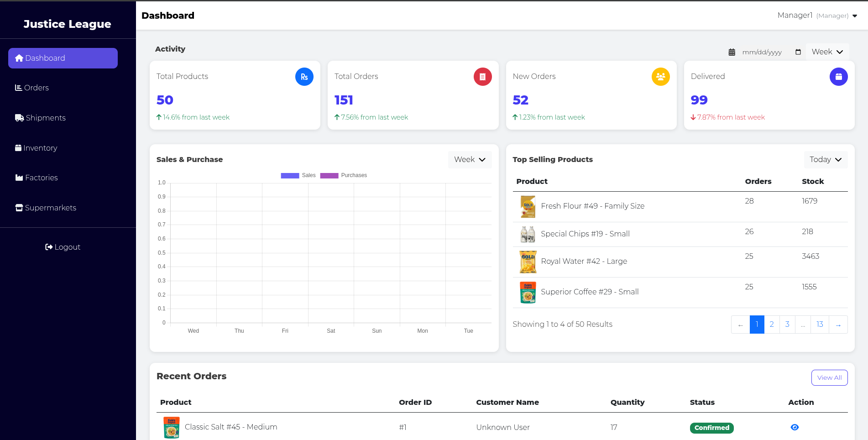The image size is (868, 440).
Task: Open the Activity Week dropdown
Action: (827, 52)
